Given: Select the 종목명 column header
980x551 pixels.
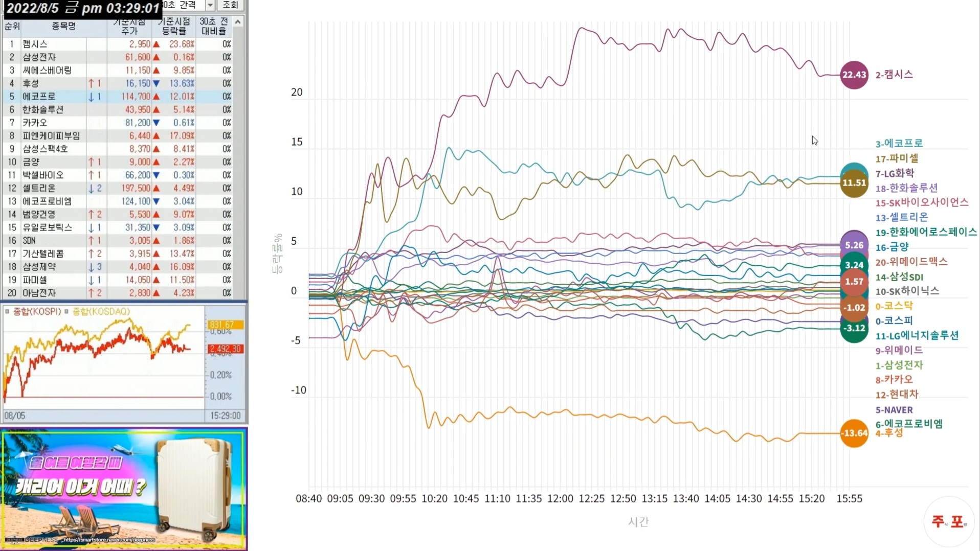Looking at the screenshot, I should [64, 26].
